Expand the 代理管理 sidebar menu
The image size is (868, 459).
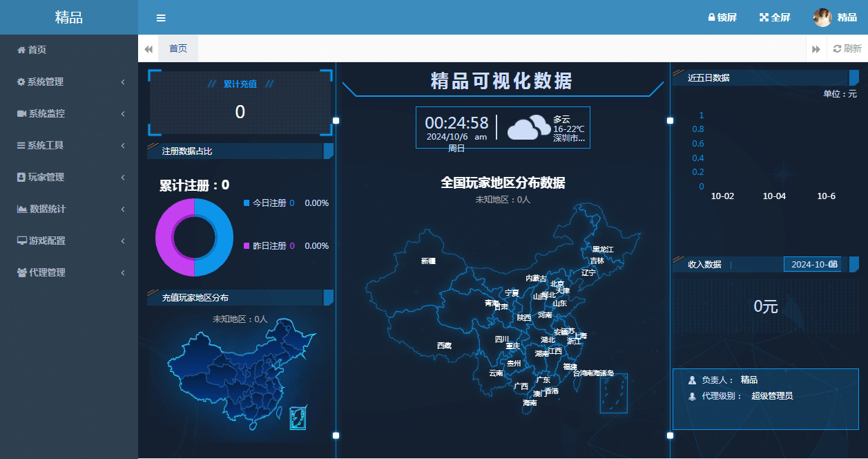tap(69, 272)
